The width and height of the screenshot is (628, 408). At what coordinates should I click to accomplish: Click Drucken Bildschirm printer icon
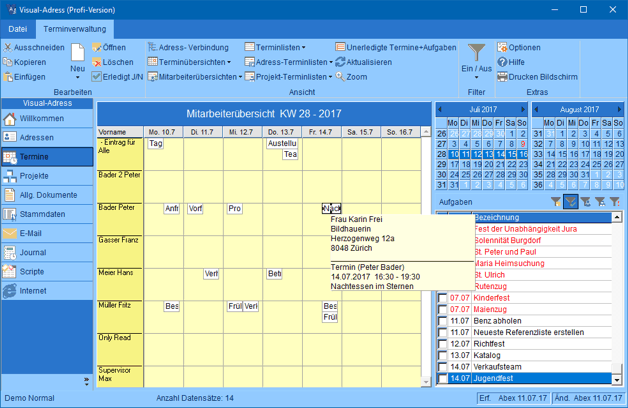coord(502,76)
